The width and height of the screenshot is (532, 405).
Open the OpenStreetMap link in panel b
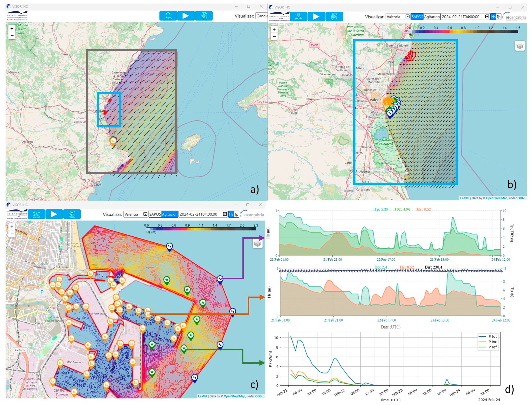[x=496, y=198]
